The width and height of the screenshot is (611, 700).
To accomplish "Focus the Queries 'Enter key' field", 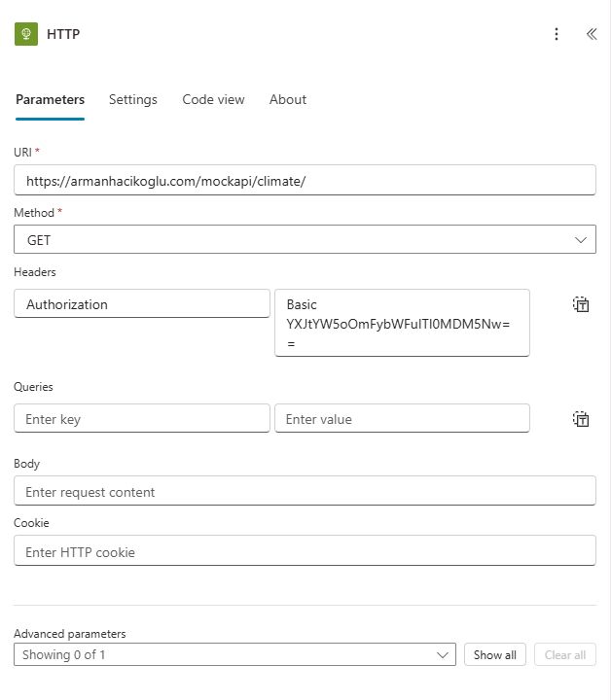I will click(142, 419).
